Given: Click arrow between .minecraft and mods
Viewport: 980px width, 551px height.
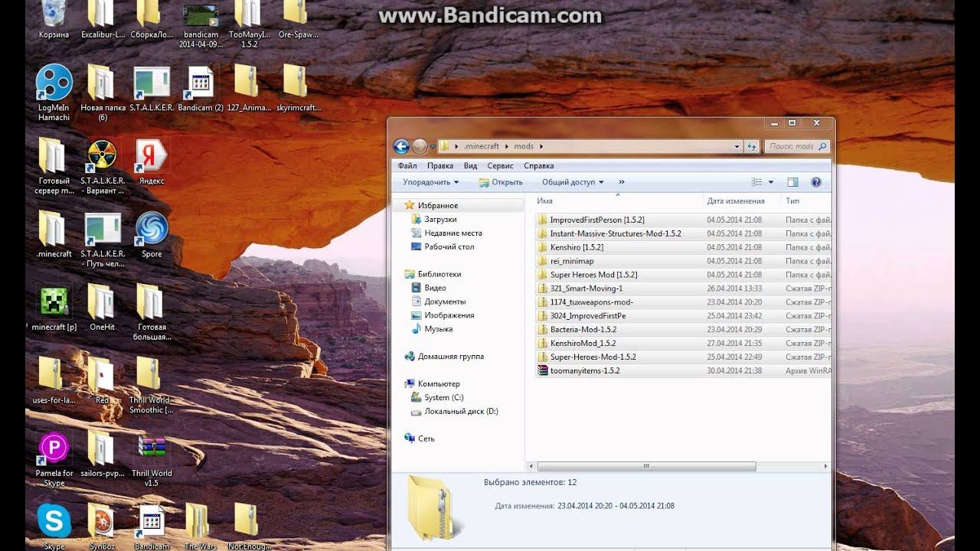Looking at the screenshot, I should coord(507,146).
